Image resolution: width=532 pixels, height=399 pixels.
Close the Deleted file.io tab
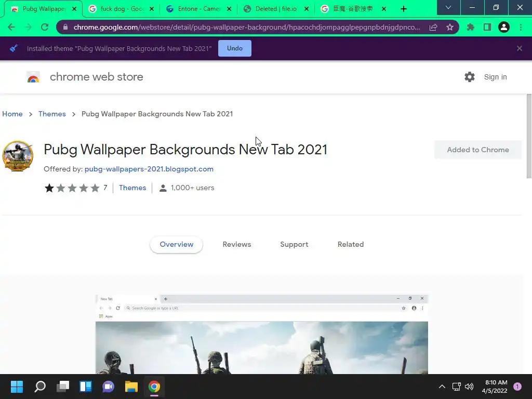pyautogui.click(x=307, y=9)
